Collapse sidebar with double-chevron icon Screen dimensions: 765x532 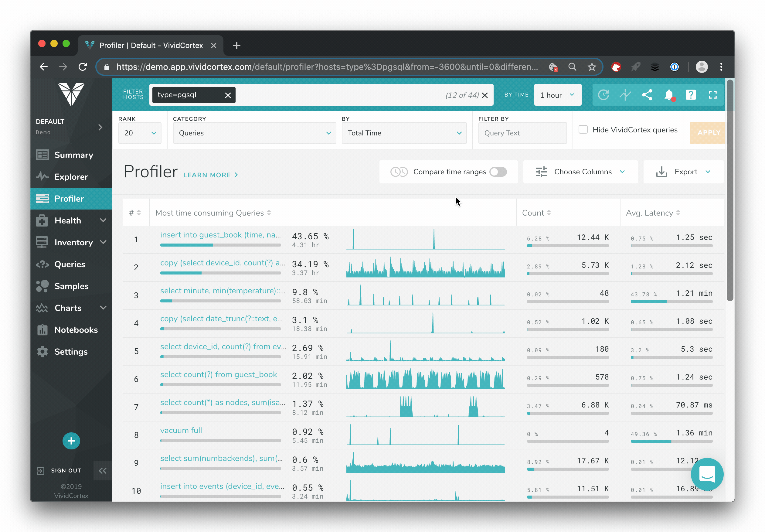[103, 471]
